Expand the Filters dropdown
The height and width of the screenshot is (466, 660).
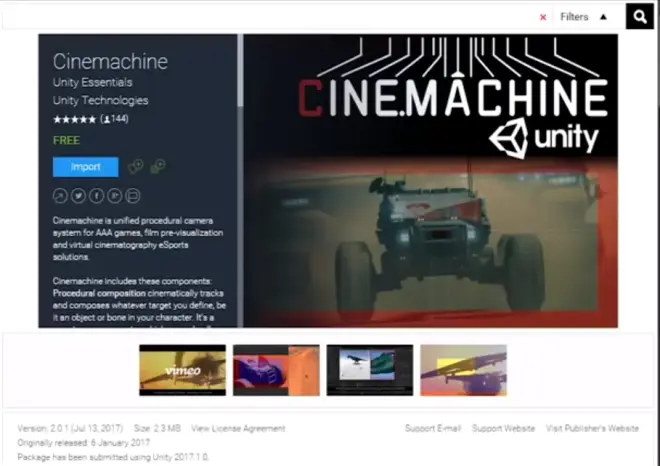(x=583, y=17)
